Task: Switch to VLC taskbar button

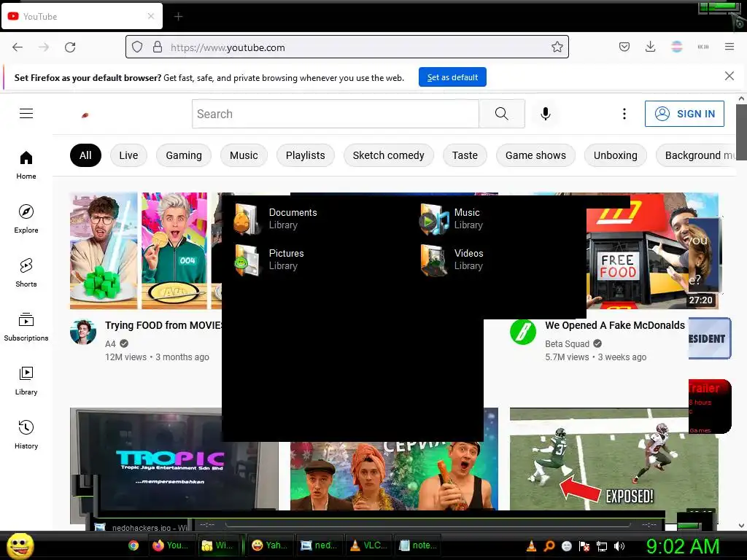Action: [369, 545]
